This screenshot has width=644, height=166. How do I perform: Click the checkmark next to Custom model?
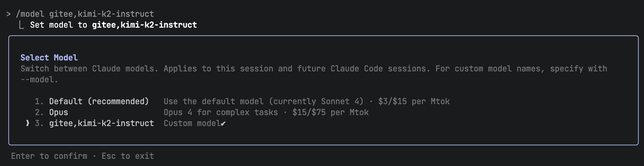click(x=223, y=124)
